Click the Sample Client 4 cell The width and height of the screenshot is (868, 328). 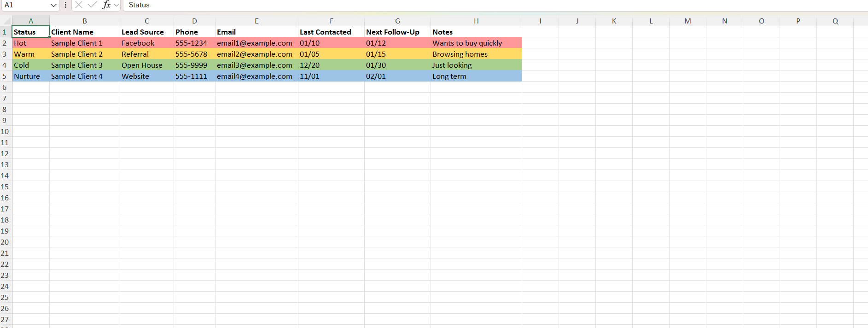(85, 76)
